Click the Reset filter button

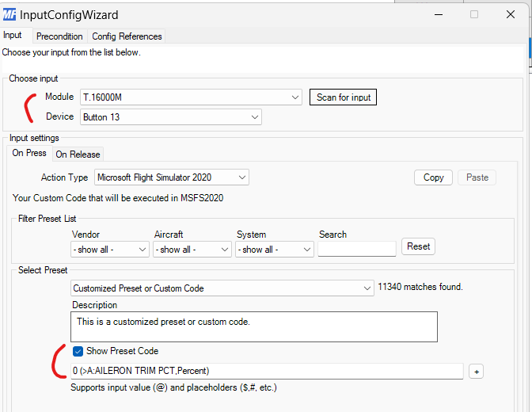coord(418,246)
